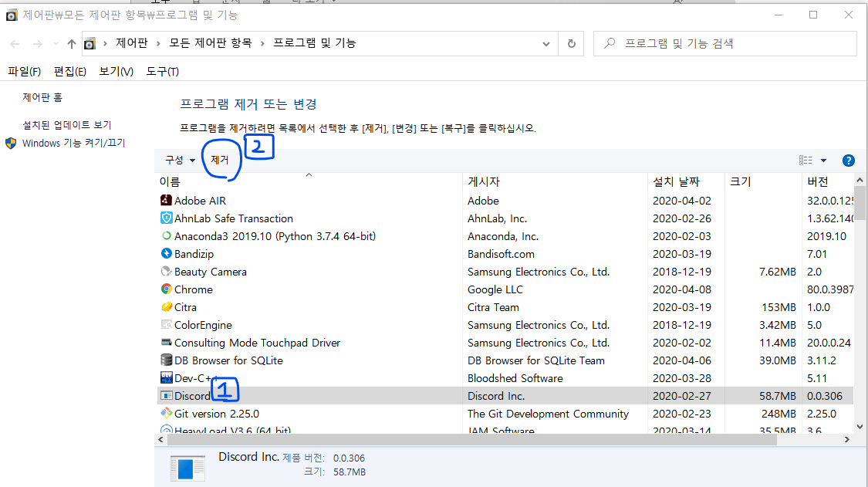The width and height of the screenshot is (868, 487).
Task: Click the 프로그램 및 기능 검색 box
Action: [724, 43]
